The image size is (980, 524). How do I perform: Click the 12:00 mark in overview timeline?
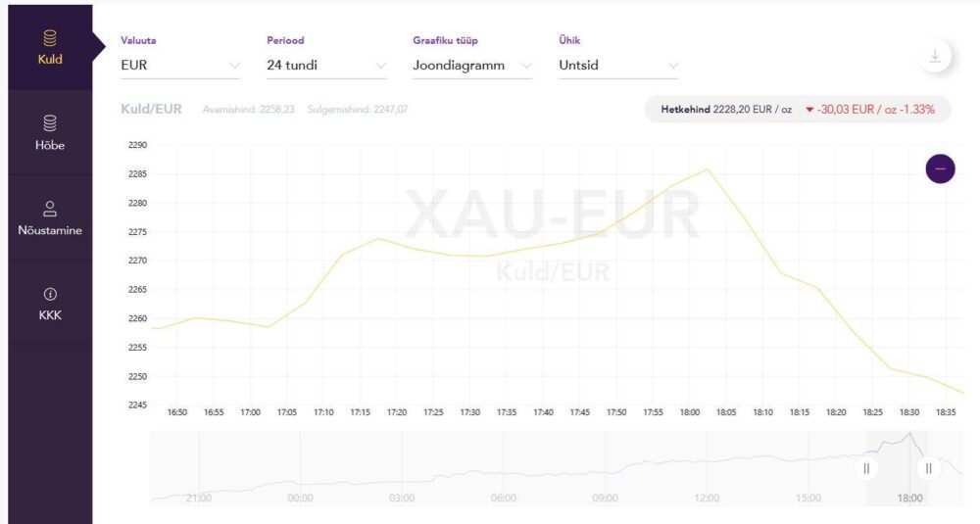pyautogui.click(x=707, y=499)
